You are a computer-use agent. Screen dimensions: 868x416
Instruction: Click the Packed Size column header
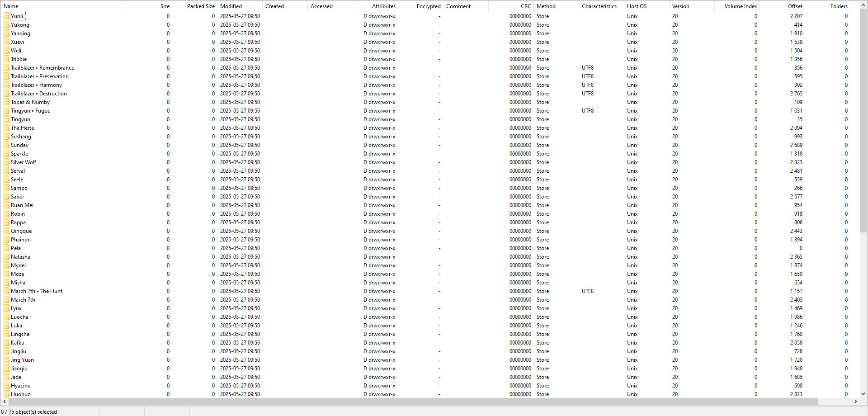tap(194, 6)
